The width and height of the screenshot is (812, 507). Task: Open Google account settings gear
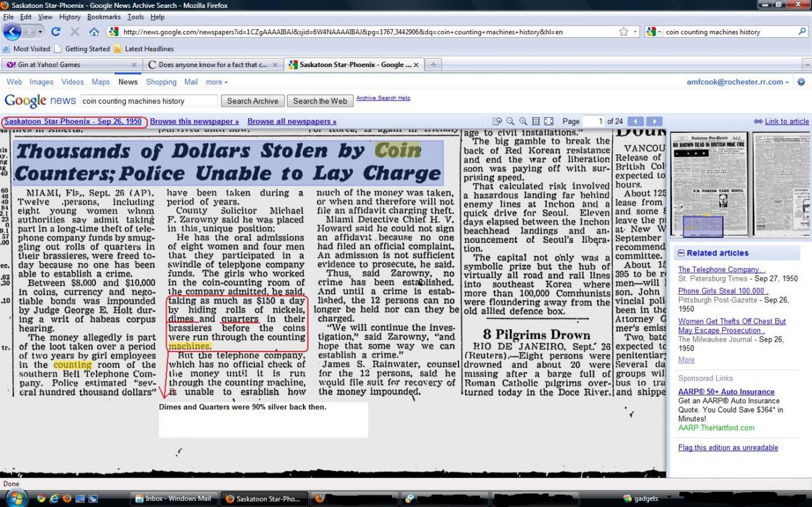(802, 82)
